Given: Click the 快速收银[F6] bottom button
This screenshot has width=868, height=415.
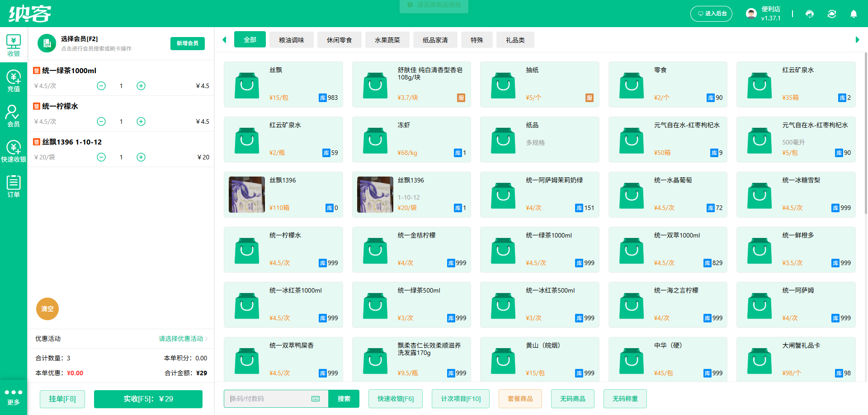Looking at the screenshot, I should (396, 399).
